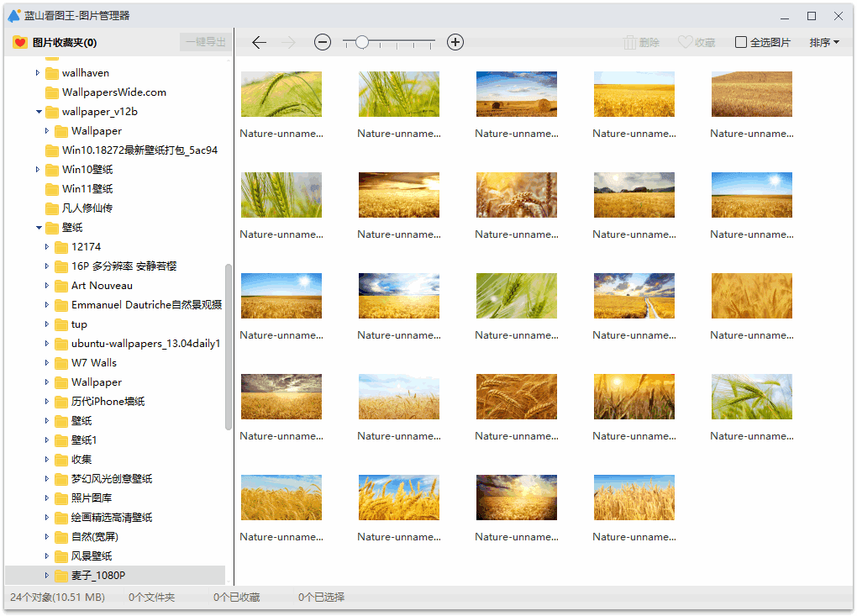Click the folder tree vertical scrollbar
Viewport: 857px width, 616px height.
point(229,346)
